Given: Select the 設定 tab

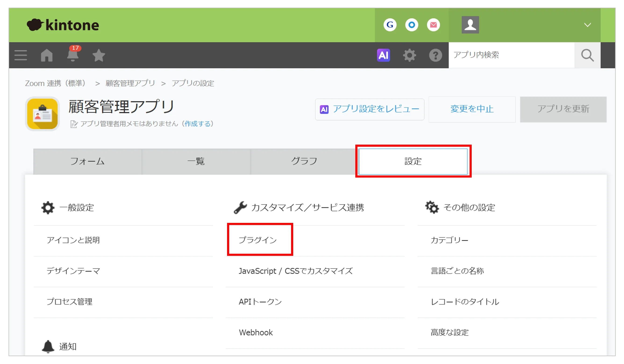Looking at the screenshot, I should click(413, 161).
